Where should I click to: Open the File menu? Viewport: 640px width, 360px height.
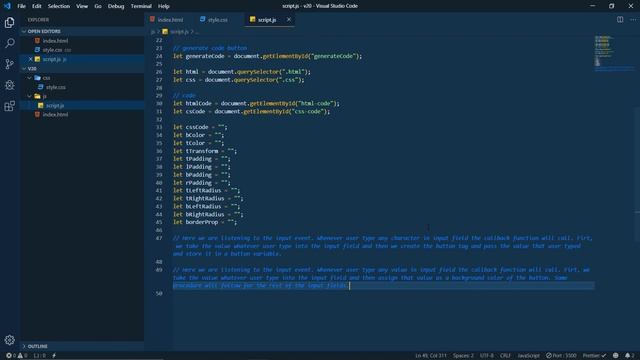coord(21,6)
